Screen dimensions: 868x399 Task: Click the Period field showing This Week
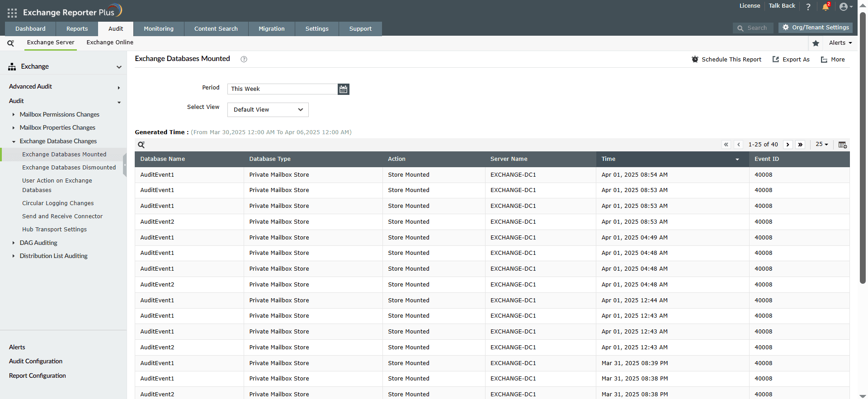point(283,89)
